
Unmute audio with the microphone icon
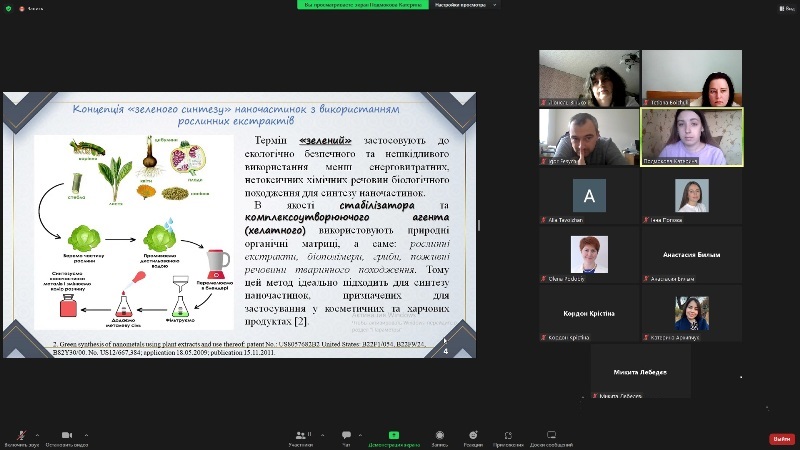point(21,435)
